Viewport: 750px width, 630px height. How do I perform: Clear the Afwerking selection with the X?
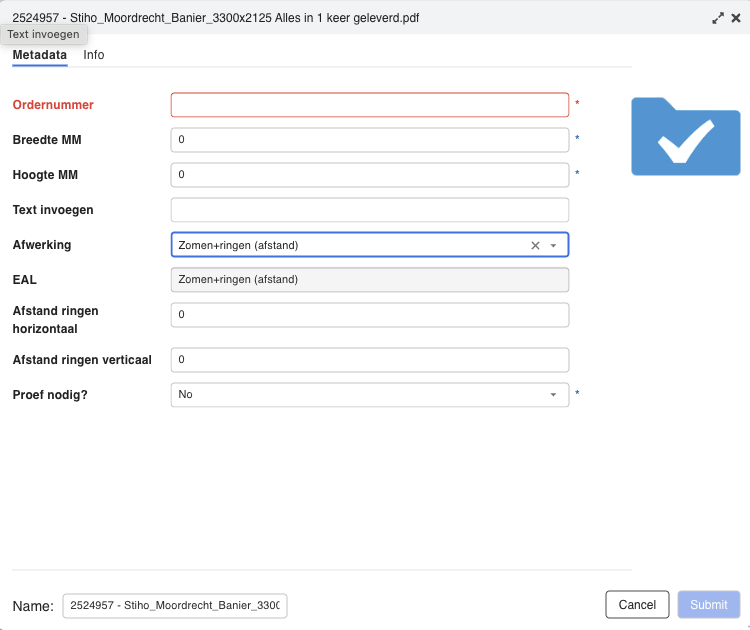pyautogui.click(x=535, y=245)
